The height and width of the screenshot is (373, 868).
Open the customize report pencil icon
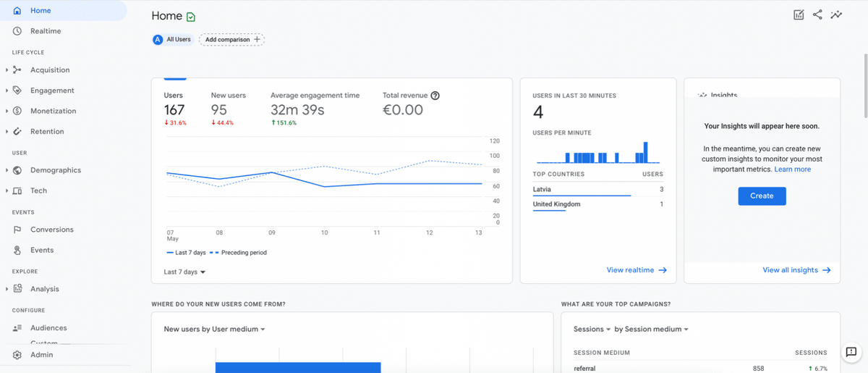click(799, 14)
